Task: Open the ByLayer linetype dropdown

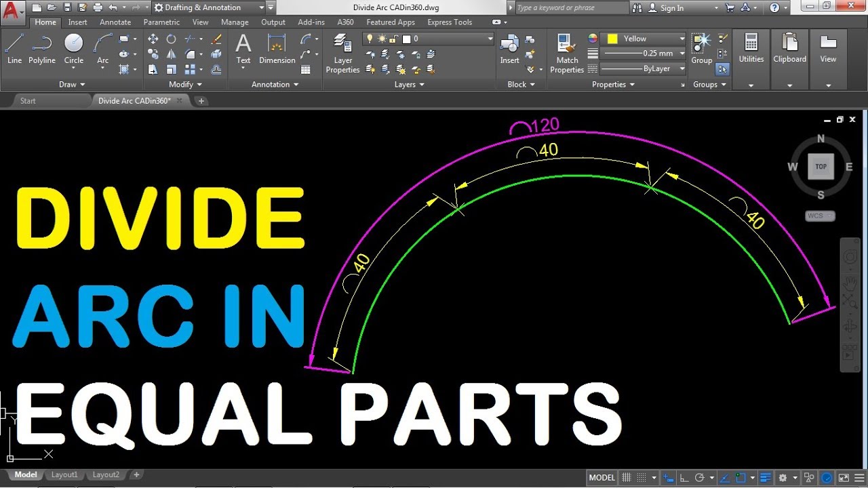Action: coord(644,68)
